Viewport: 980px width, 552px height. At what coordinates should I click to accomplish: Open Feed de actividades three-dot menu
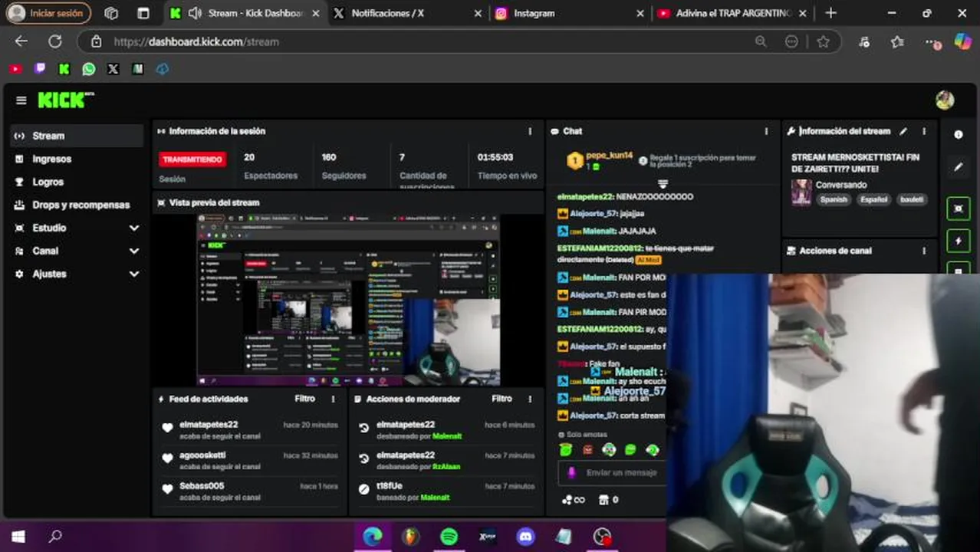[333, 399]
